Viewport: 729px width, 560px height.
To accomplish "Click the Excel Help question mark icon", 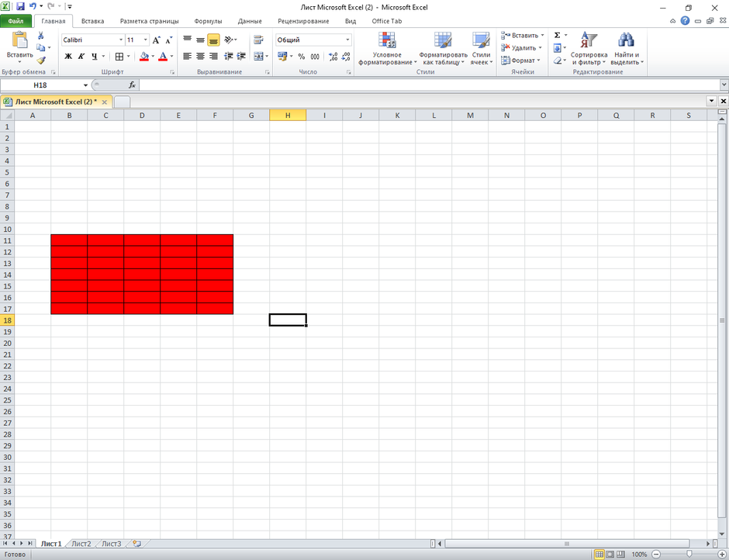I will pyautogui.click(x=685, y=21).
